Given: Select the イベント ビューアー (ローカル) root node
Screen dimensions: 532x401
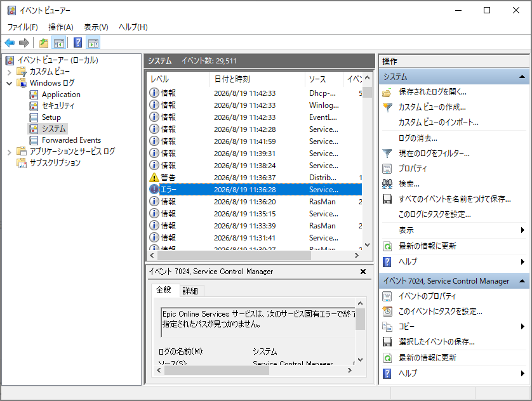Looking at the screenshot, I should (x=58, y=60).
